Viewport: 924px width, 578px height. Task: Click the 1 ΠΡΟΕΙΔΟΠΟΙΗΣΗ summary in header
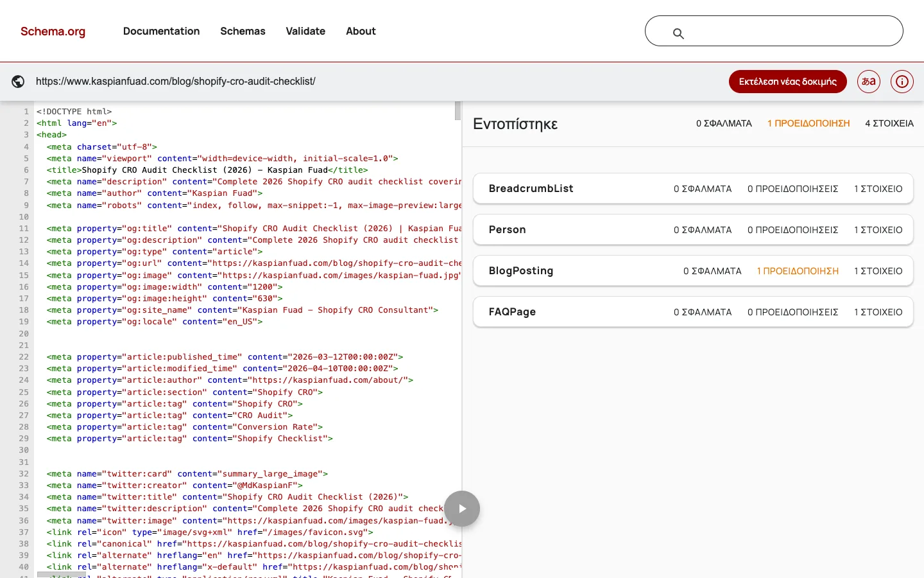point(809,123)
